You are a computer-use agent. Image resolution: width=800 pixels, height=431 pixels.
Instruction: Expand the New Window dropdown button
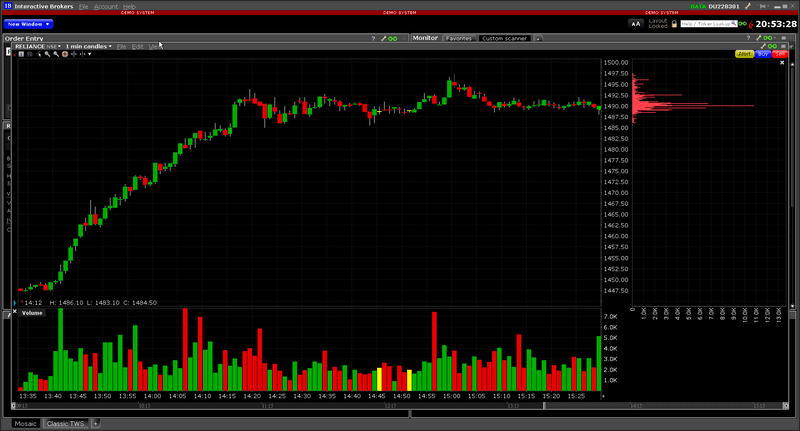[x=28, y=24]
